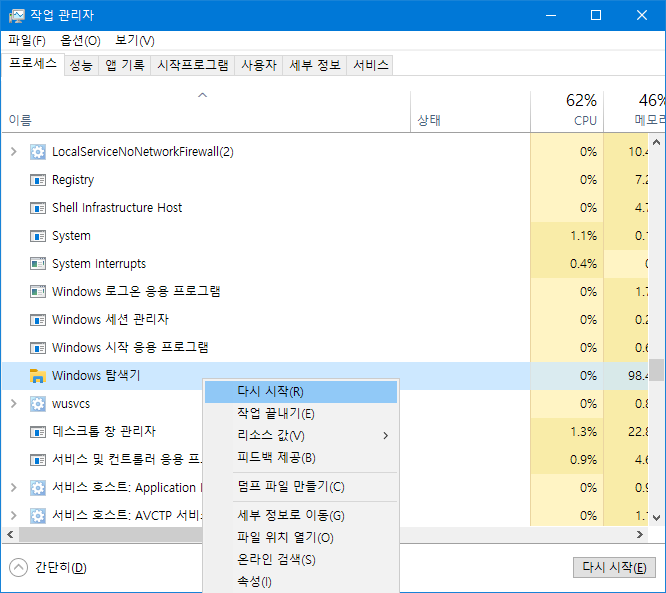Collapse view with 간단히 circle arrow icon
Viewport: 666px width, 593px height.
click(18, 568)
